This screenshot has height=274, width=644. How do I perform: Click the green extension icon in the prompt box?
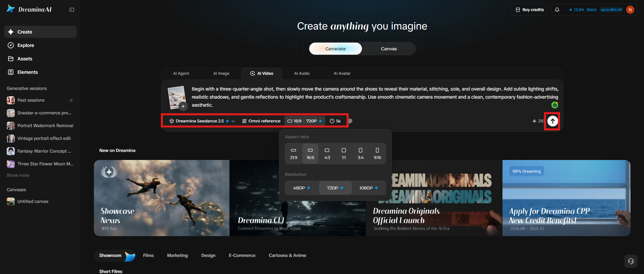pos(555,105)
